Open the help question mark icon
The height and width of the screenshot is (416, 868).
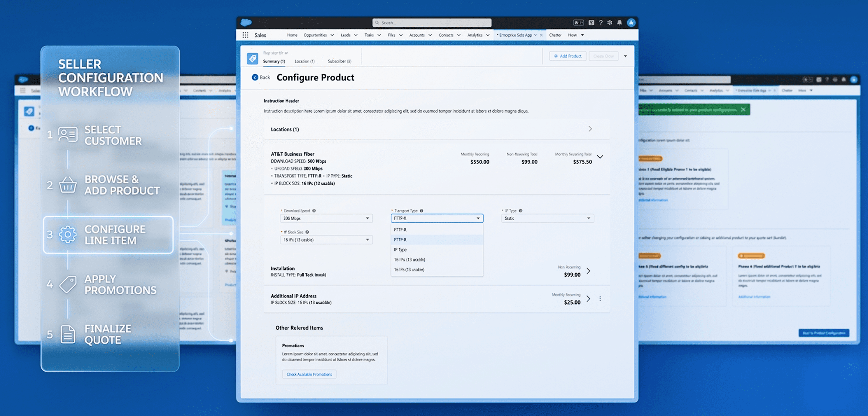click(601, 22)
